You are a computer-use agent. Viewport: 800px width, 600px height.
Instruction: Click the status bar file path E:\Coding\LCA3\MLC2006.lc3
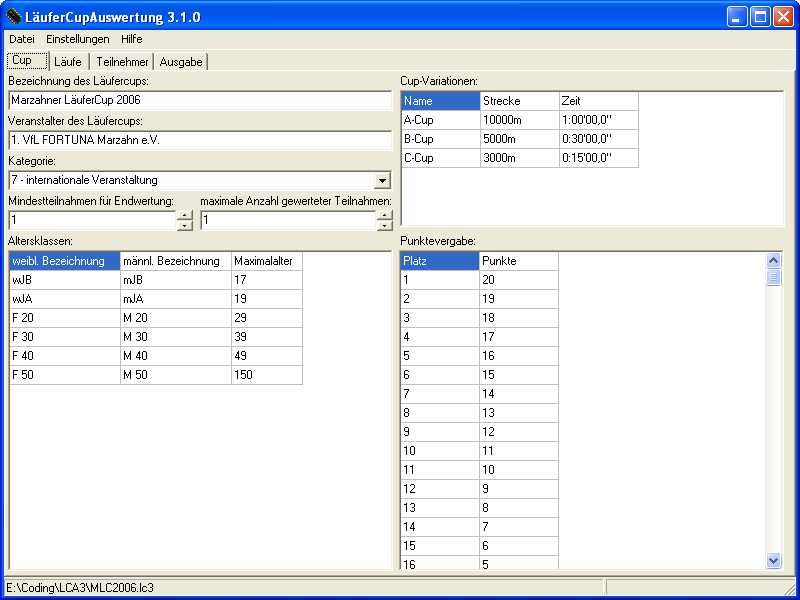[x=80, y=588]
